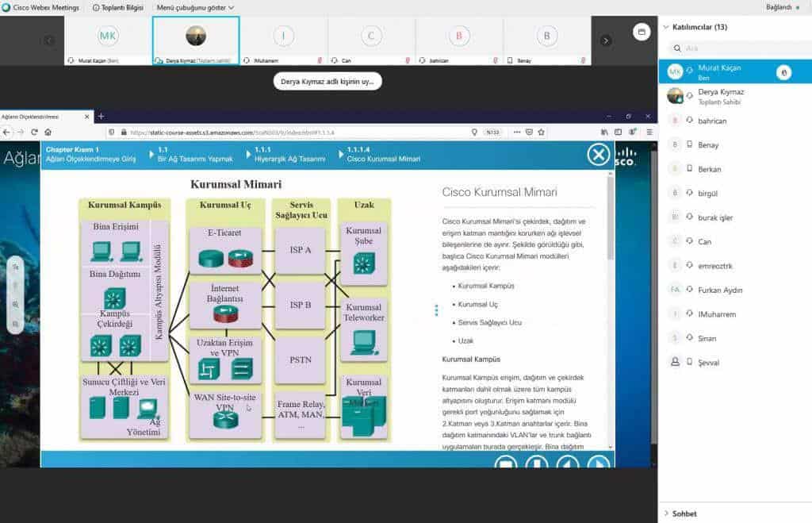Open the browser library icon
812x523 pixels.
coord(604,133)
